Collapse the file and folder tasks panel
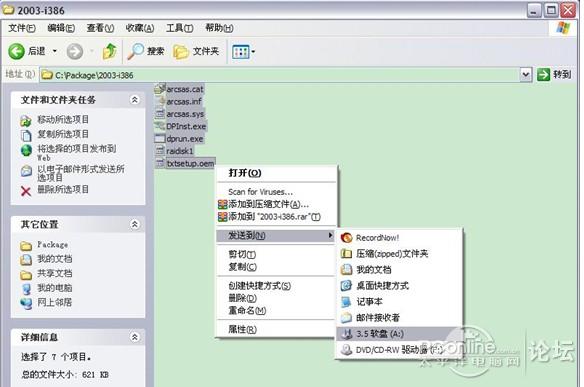Image resolution: width=584 pixels, height=387 pixels. click(134, 100)
